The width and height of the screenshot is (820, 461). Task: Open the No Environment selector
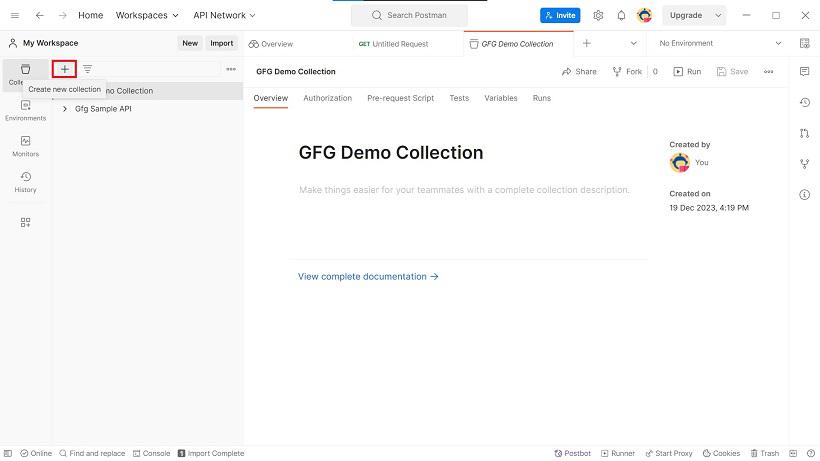(720, 43)
